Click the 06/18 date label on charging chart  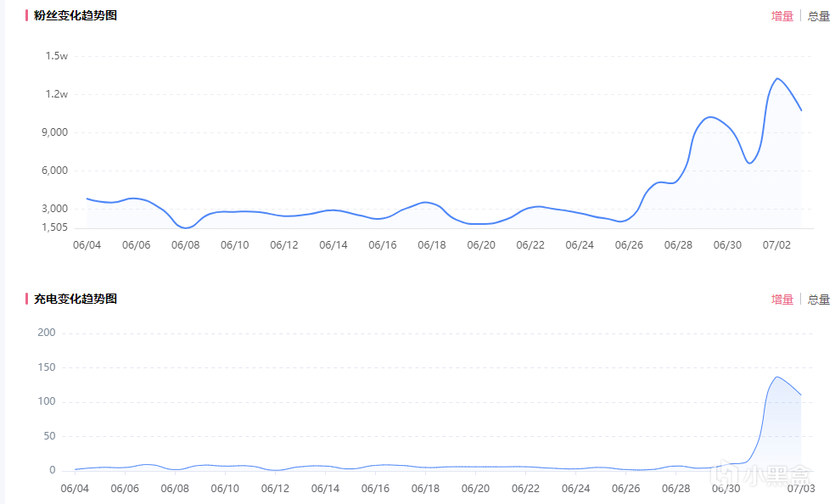[426, 489]
